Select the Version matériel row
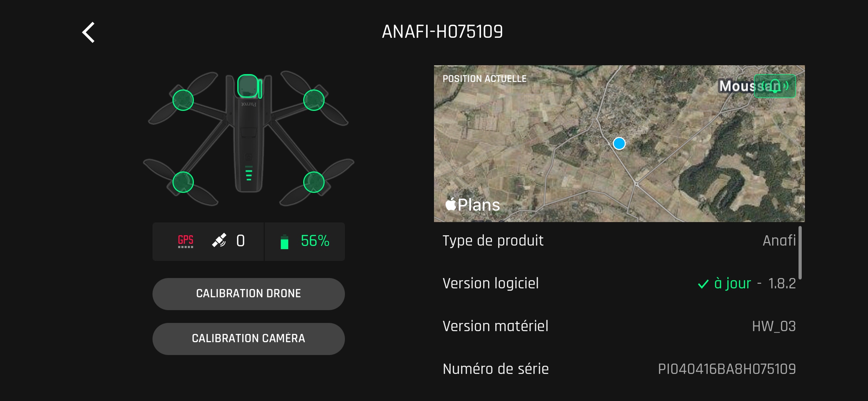 (619, 326)
